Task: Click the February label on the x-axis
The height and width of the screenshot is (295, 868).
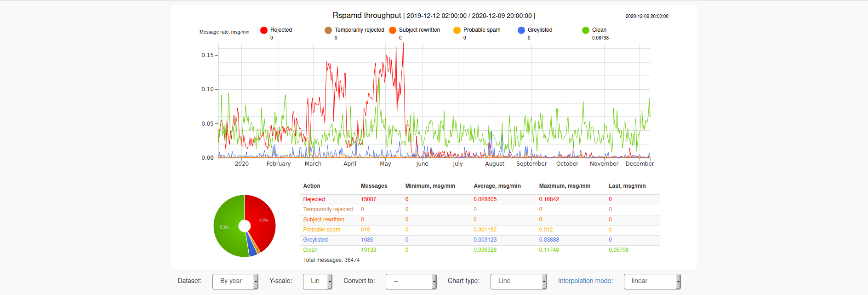Action: coord(279,164)
